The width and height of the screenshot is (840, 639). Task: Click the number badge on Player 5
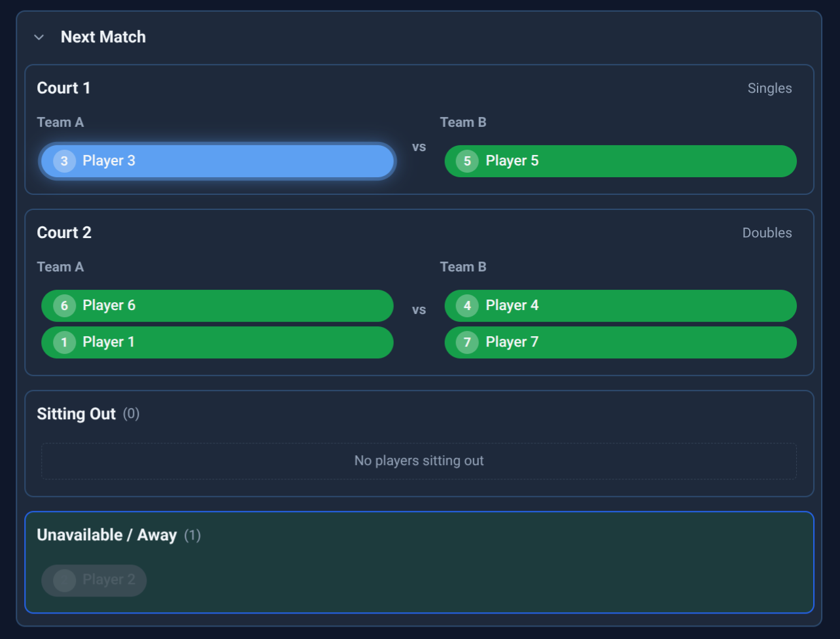point(466,161)
